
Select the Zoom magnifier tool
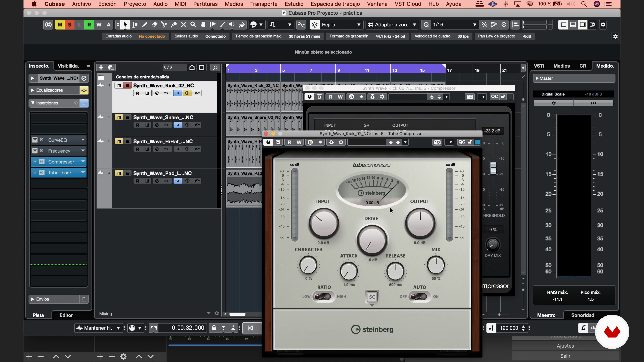pos(193,24)
